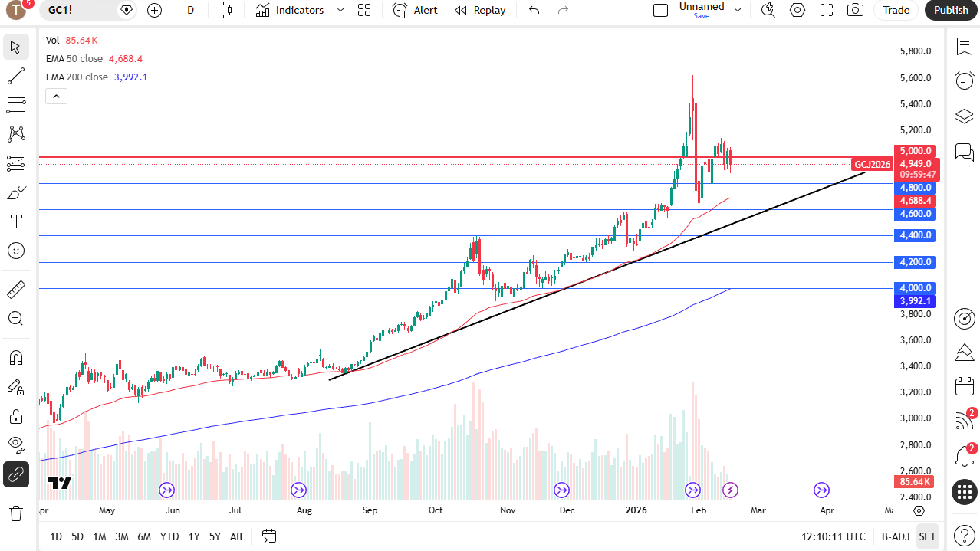
Task: Open the notifications bell panel
Action: pyautogui.click(x=964, y=456)
